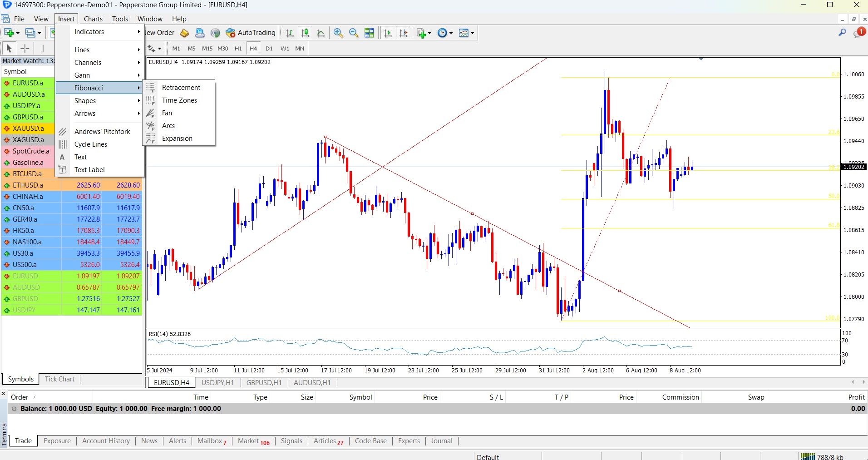
Task: Enable auto scroll to latest bars
Action: coord(387,33)
